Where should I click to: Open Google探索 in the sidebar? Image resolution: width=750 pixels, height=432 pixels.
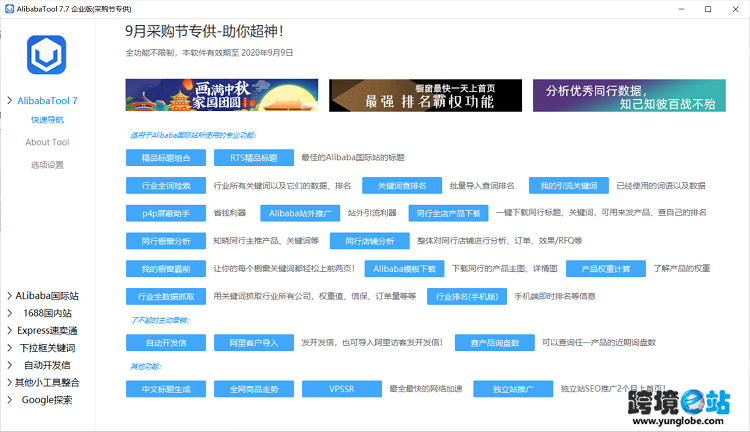click(47, 399)
